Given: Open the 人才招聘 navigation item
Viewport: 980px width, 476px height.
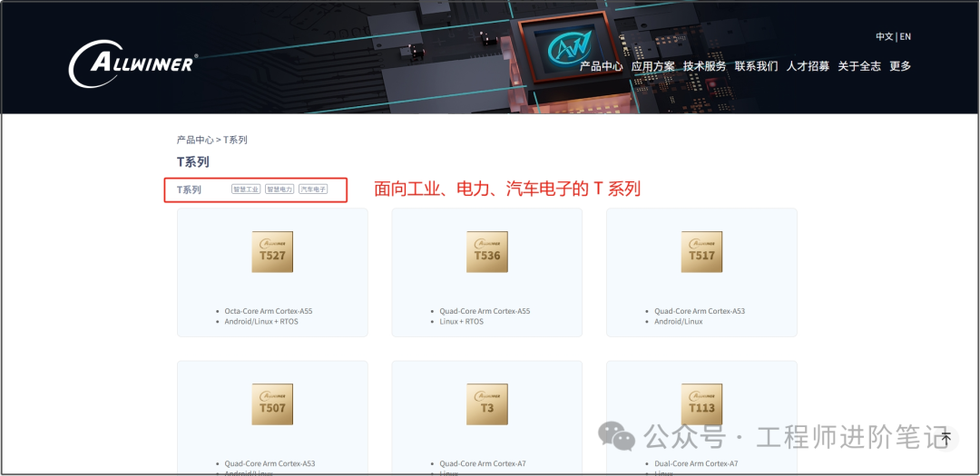Looking at the screenshot, I should pos(808,66).
